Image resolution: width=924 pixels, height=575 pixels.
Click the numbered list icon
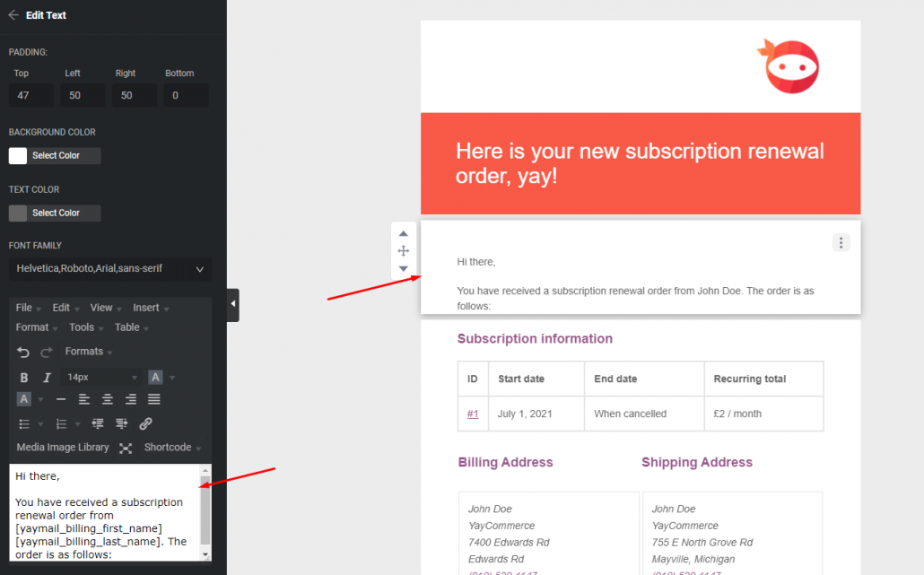(x=61, y=423)
